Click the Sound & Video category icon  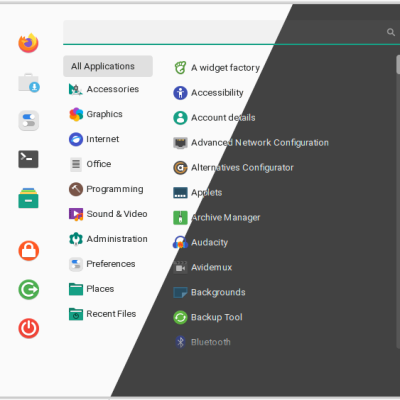(76, 214)
